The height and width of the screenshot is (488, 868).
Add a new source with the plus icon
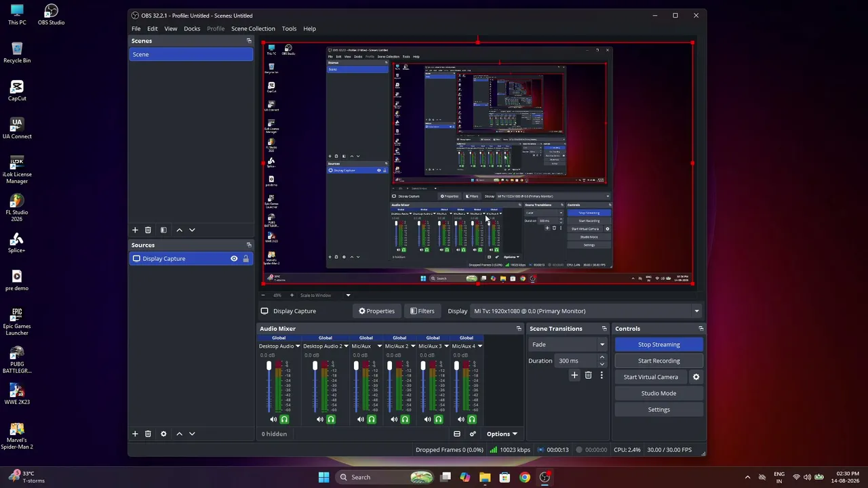click(x=135, y=434)
